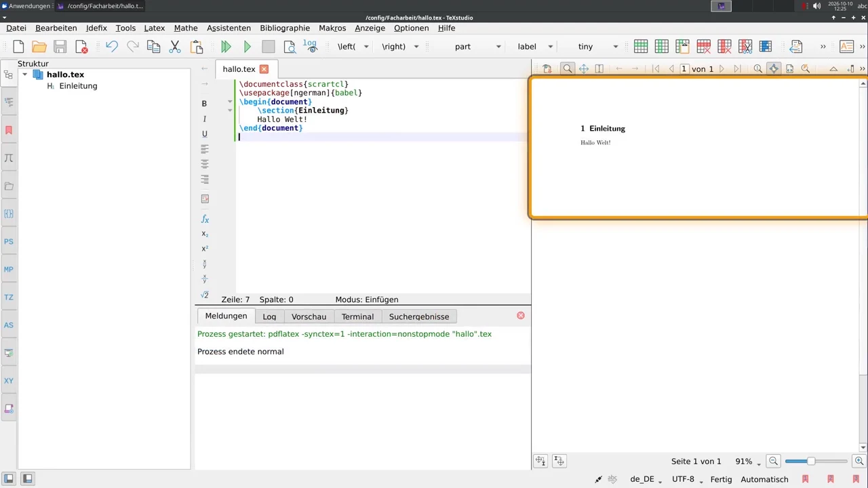Image resolution: width=868 pixels, height=488 pixels.
Task: Build and view with the double green arrow
Action: pyautogui.click(x=226, y=47)
